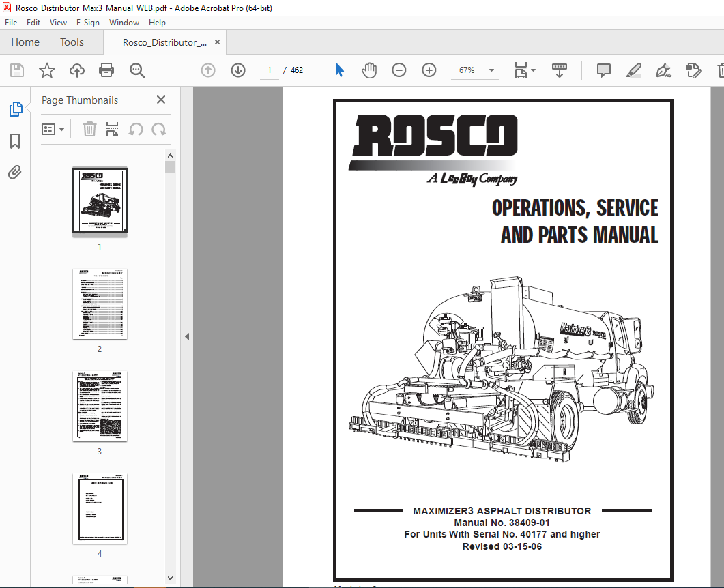Open the E-Sign menu

pyautogui.click(x=88, y=22)
